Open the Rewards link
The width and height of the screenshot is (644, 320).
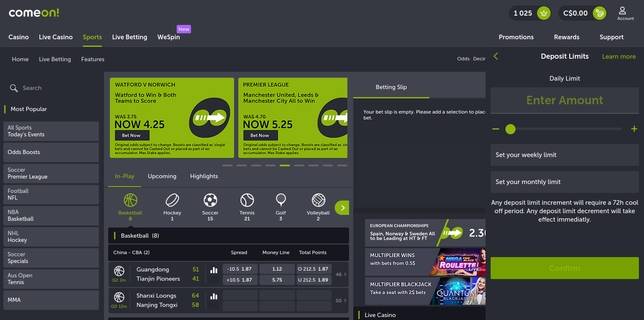[x=567, y=37]
